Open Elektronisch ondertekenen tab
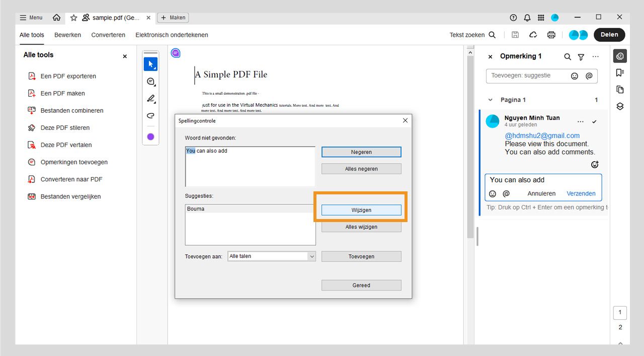This screenshot has width=644, height=356. pos(172,35)
